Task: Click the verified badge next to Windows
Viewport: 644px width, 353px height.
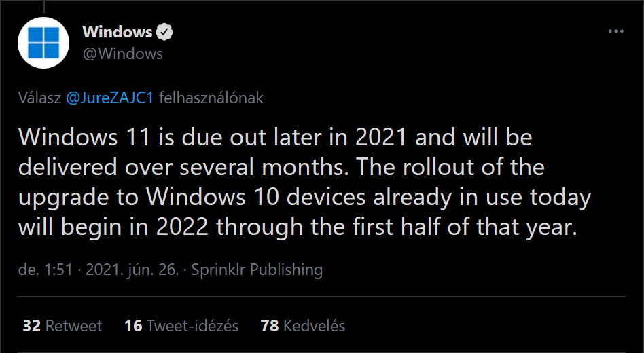Action: point(164,32)
